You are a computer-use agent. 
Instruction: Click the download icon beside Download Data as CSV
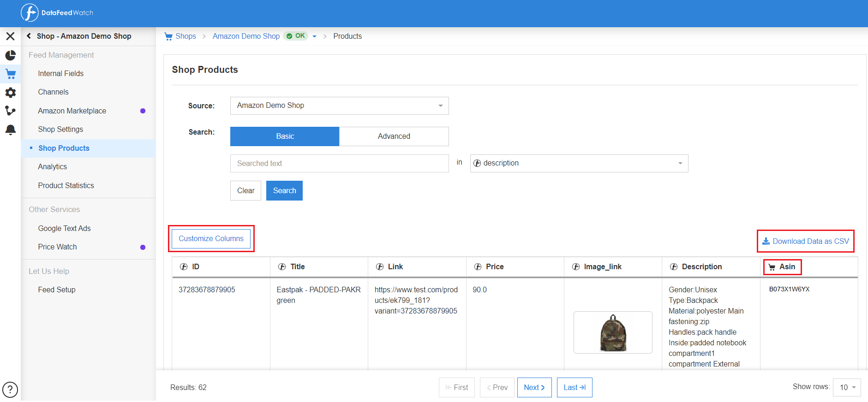pyautogui.click(x=766, y=241)
